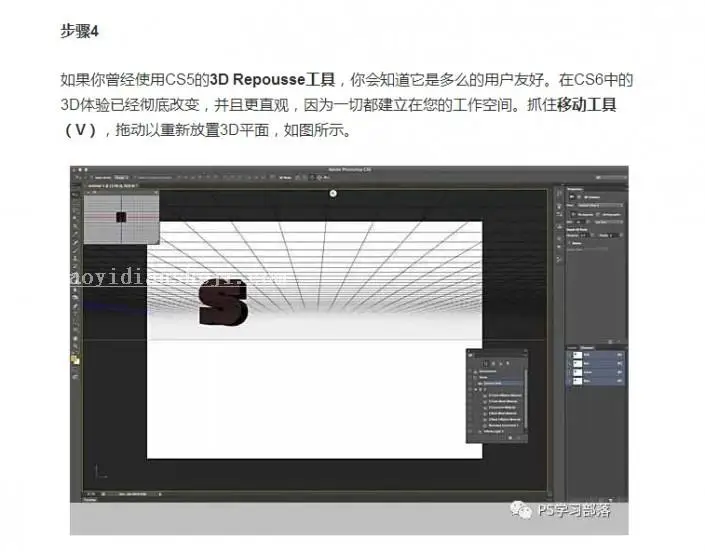Open status bar document info arrow
The width and height of the screenshot is (705, 552).
pos(160,494)
